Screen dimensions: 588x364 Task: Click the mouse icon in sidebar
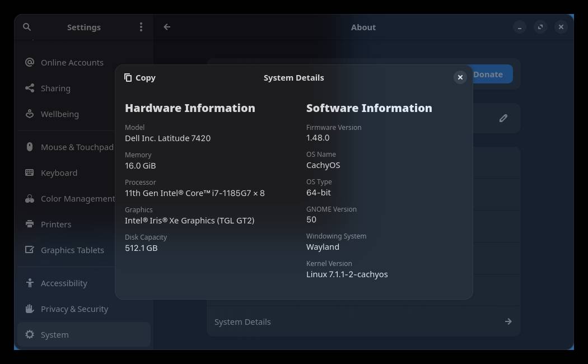(30, 147)
